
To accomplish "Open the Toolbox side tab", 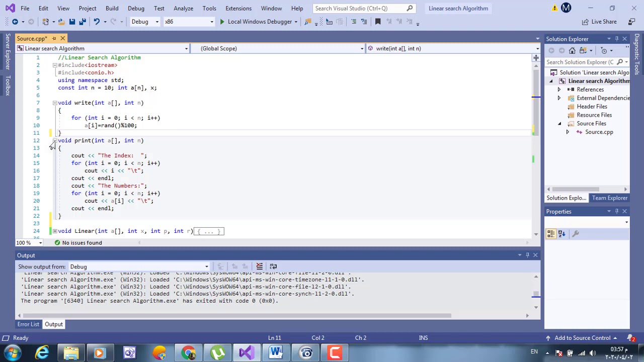I will pyautogui.click(x=8, y=85).
